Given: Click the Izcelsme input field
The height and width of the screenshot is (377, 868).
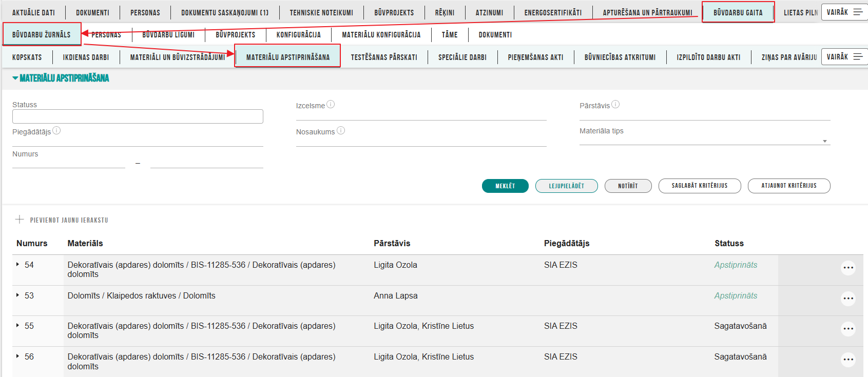Looking at the screenshot, I should tap(421, 115).
